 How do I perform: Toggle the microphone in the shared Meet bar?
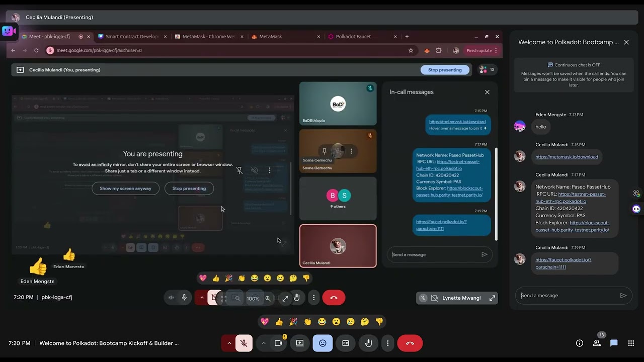tap(184, 298)
